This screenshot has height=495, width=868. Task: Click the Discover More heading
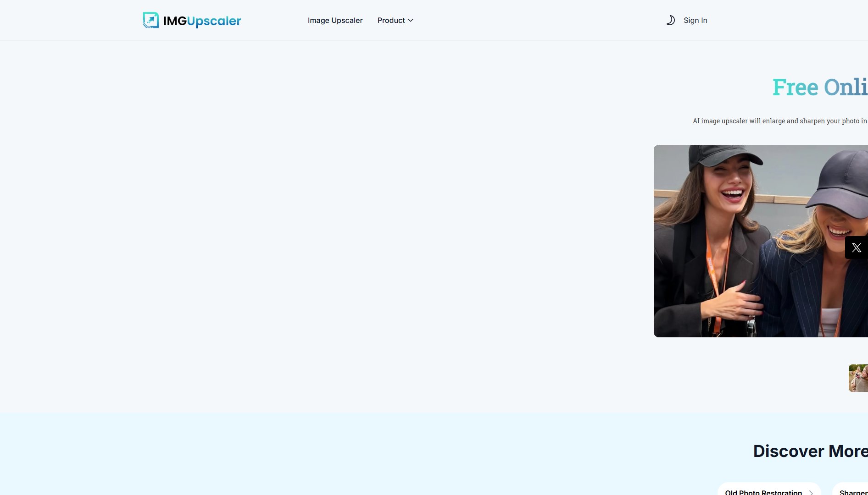pos(810,451)
